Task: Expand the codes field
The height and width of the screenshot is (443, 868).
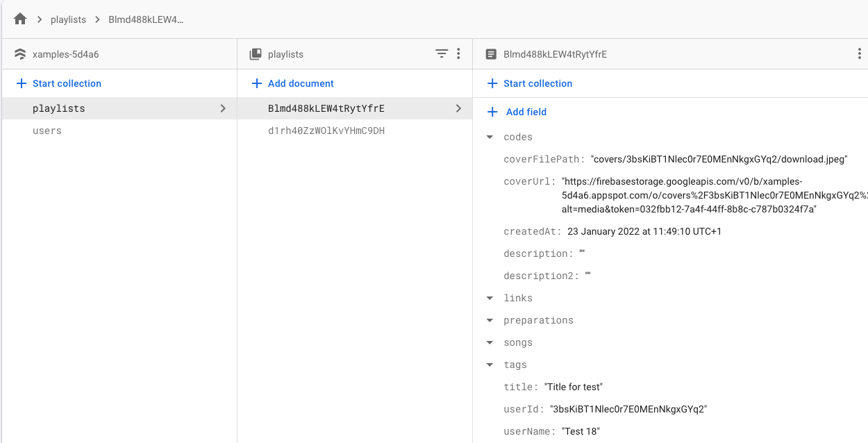Action: point(490,137)
